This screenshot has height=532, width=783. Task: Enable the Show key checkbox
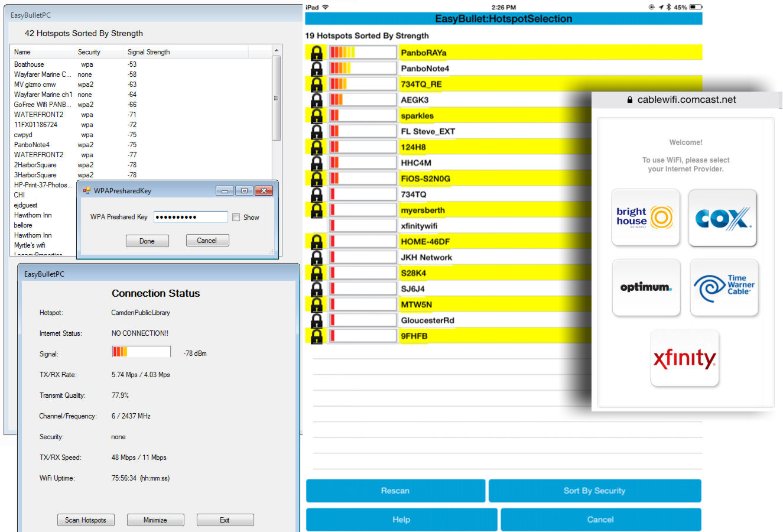point(236,218)
